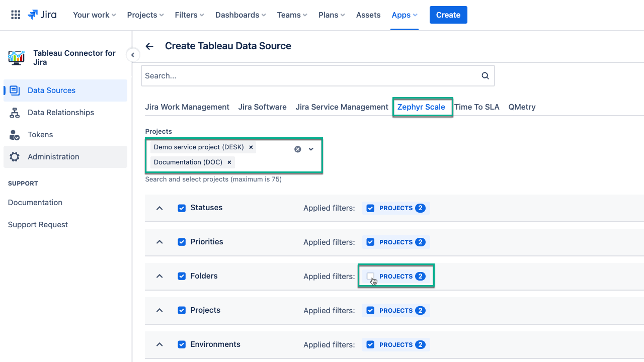Remove Documentation (DOC) project tag
Viewport: 644px width, 362px height.
(x=229, y=162)
